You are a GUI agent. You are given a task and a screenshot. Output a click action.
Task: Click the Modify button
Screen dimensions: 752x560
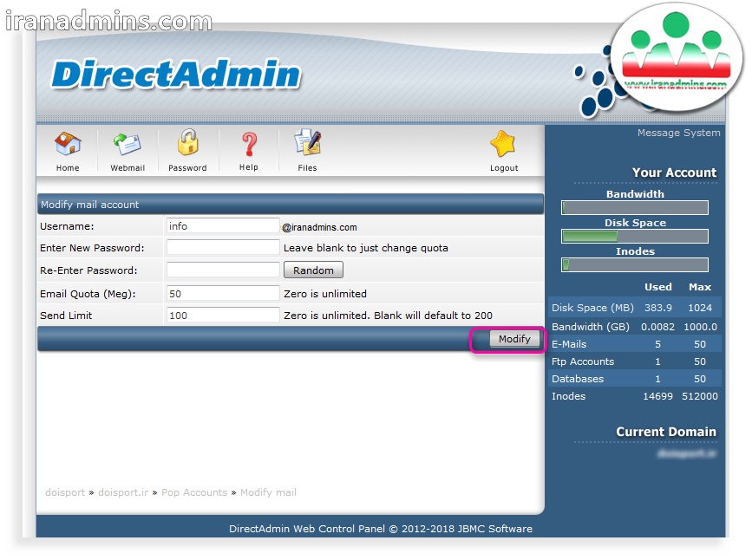click(514, 339)
